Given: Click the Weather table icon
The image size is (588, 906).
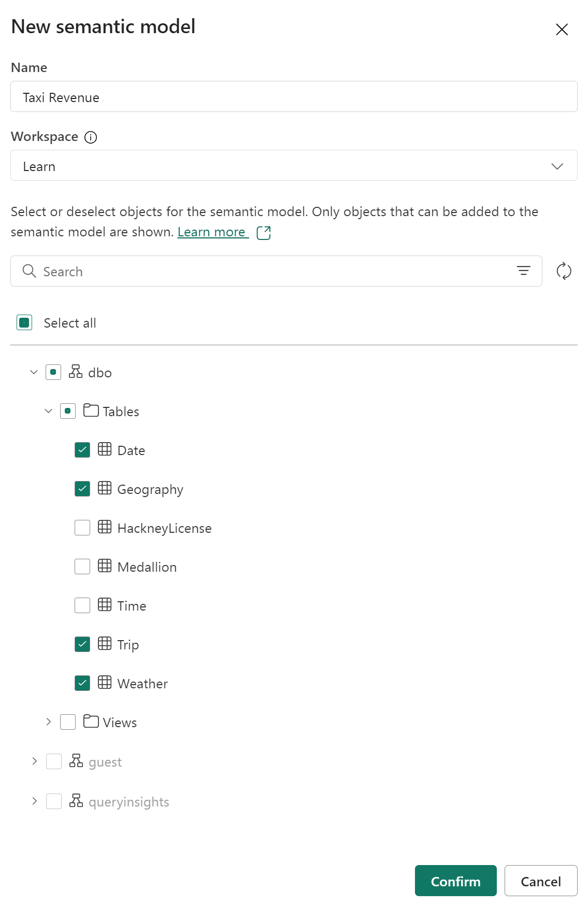Looking at the screenshot, I should pyautogui.click(x=105, y=683).
